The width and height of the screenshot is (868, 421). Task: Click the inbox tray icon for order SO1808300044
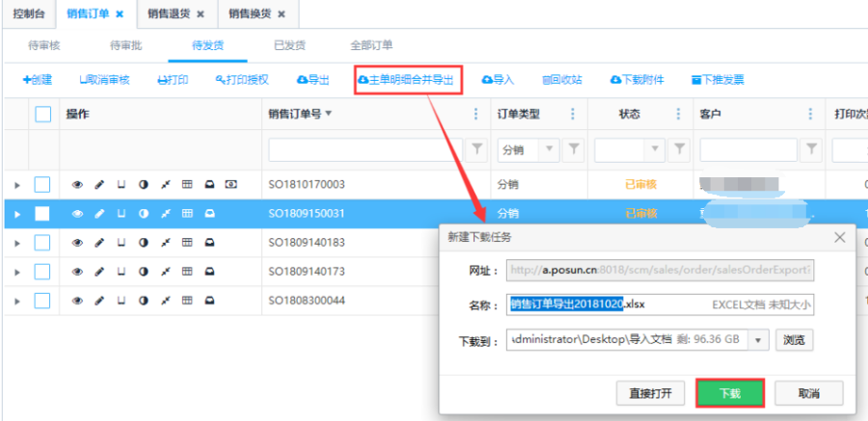pyautogui.click(x=209, y=302)
